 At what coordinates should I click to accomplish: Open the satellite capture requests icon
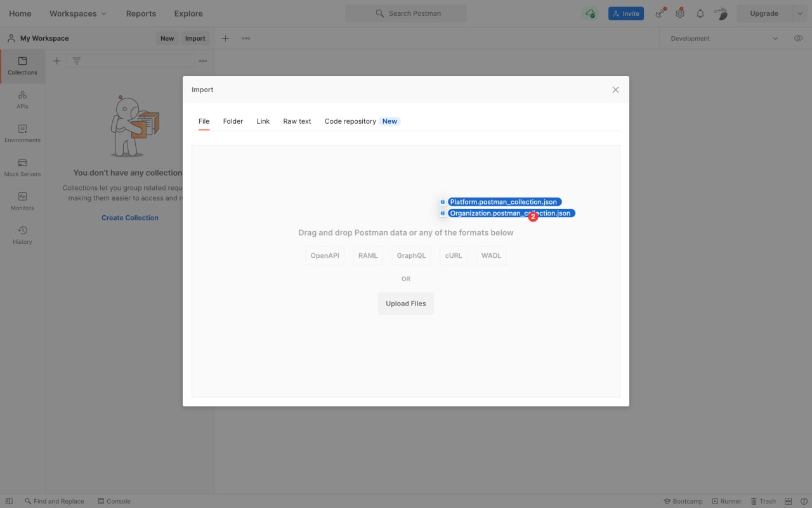click(660, 13)
